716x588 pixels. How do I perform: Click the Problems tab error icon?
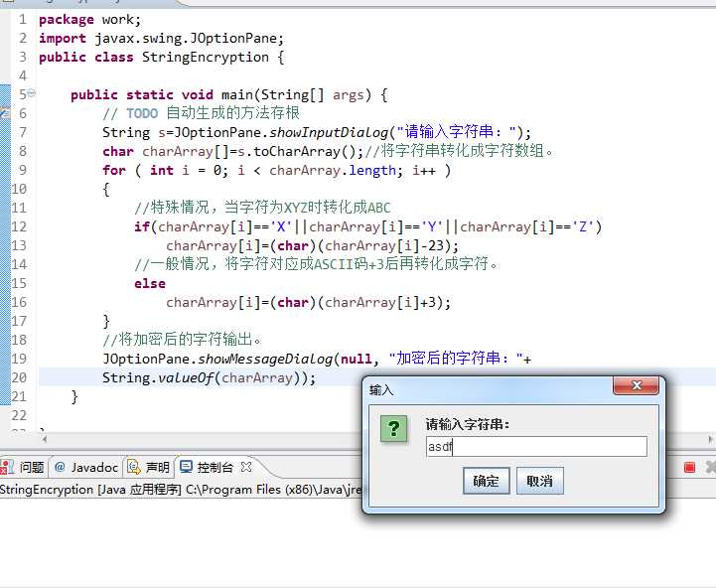[7, 468]
